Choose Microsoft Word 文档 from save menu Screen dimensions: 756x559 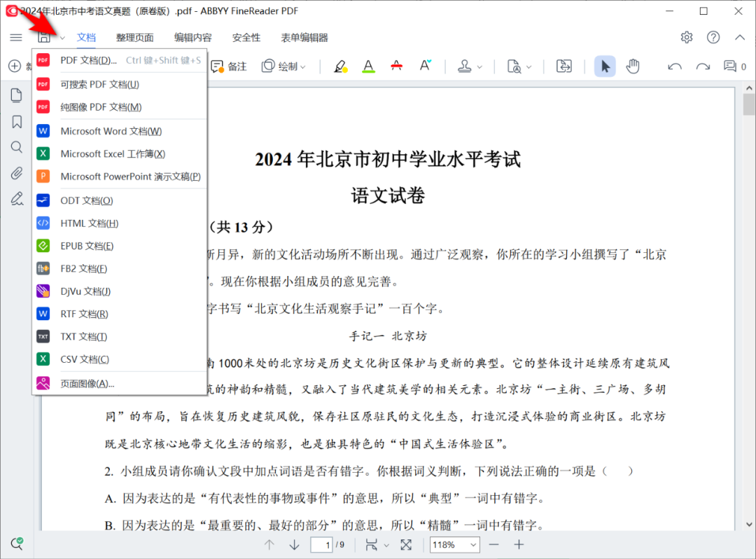pos(111,131)
